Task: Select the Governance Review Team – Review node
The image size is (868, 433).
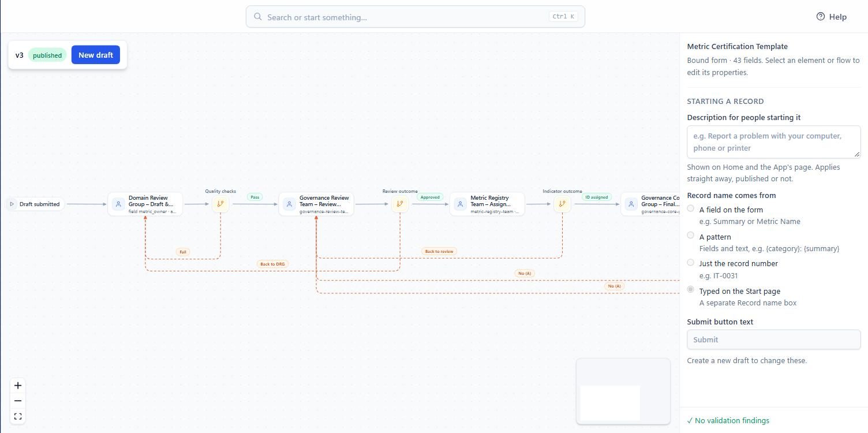Action: (x=316, y=204)
